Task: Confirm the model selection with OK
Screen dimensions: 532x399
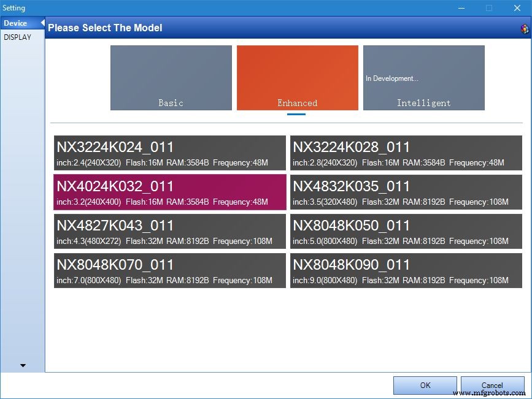Action: (x=425, y=385)
